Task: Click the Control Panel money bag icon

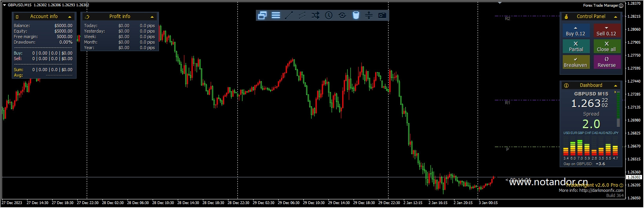Action: (566, 17)
